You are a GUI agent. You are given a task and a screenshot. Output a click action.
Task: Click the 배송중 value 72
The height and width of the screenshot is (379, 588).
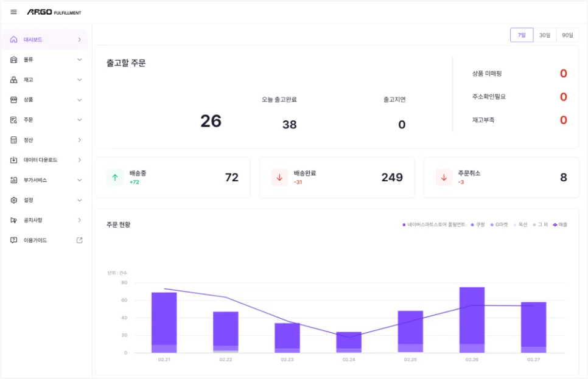tap(232, 177)
